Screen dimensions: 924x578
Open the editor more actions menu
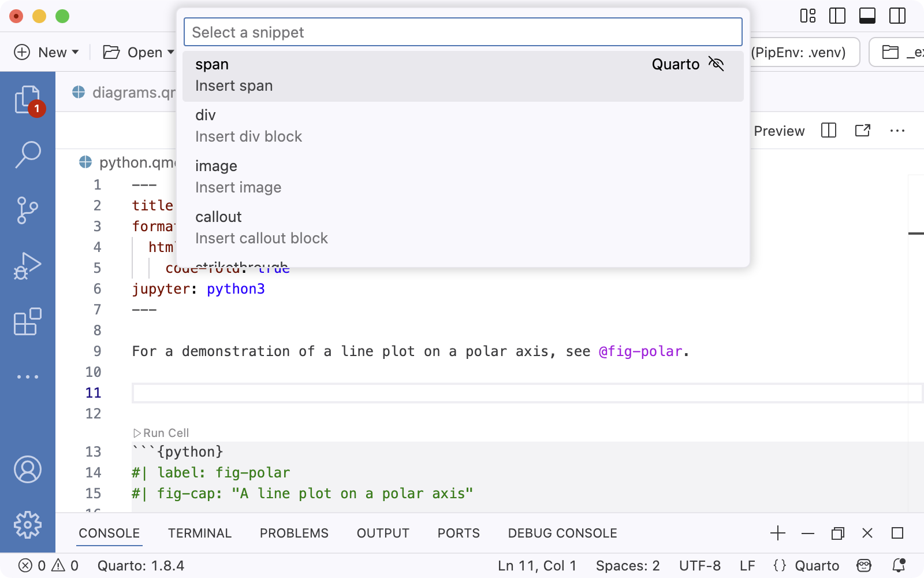coord(897,131)
